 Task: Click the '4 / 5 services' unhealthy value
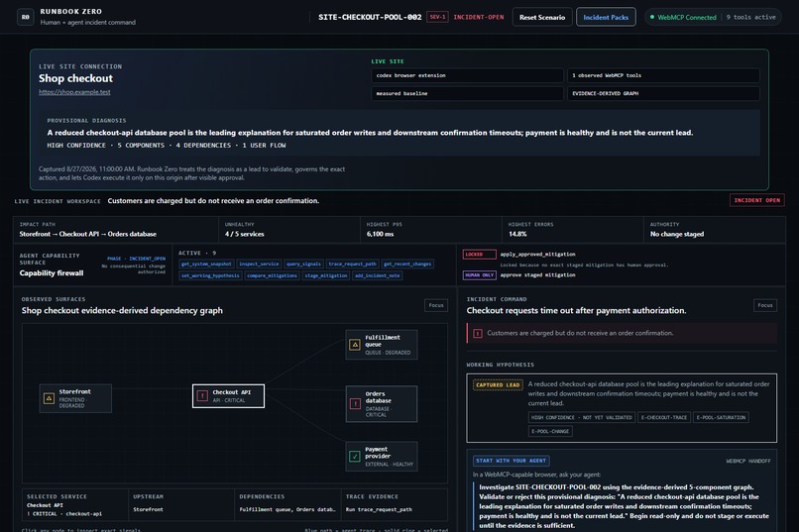[244, 234]
